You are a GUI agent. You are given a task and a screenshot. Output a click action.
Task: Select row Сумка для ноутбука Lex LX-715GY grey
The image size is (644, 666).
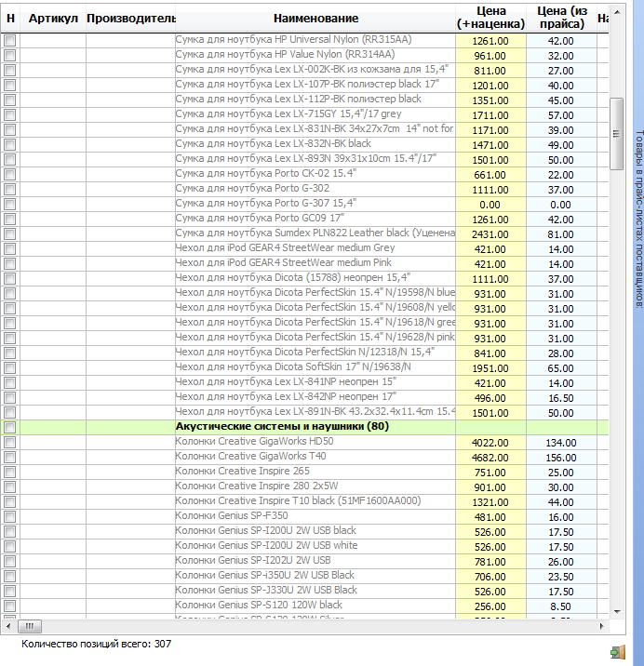315,114
